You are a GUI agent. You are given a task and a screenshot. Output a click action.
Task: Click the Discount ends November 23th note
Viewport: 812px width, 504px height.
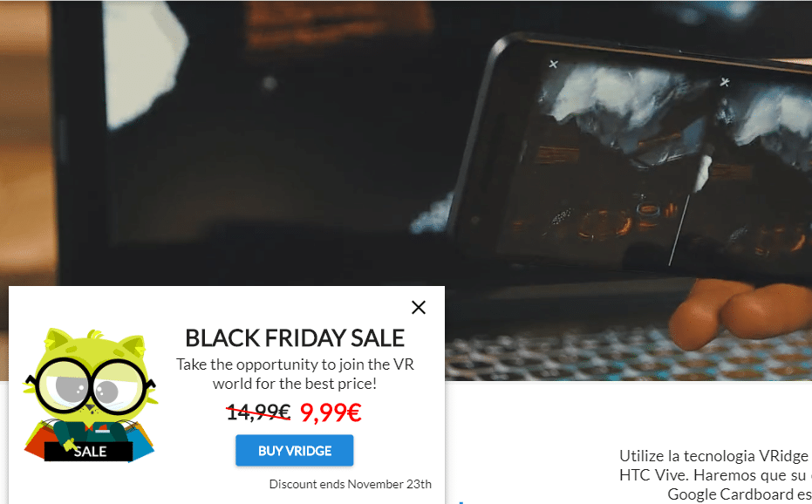(350, 484)
